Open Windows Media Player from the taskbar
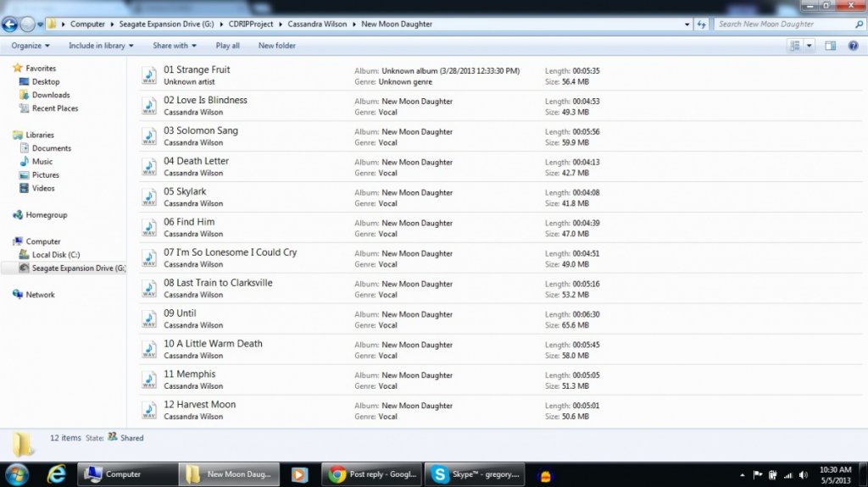 [x=298, y=474]
